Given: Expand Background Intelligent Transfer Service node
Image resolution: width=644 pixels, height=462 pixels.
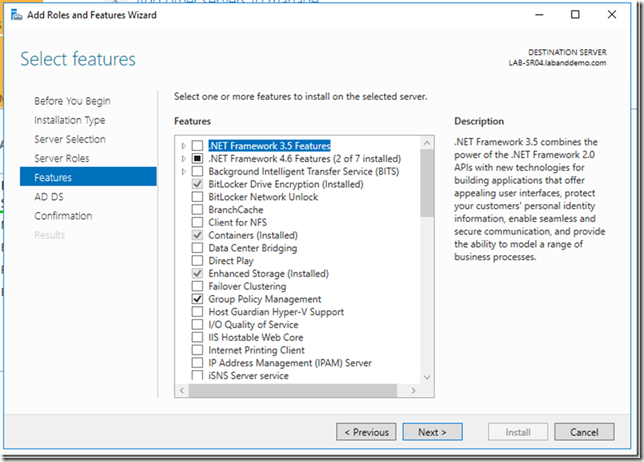Looking at the screenshot, I should (x=184, y=171).
